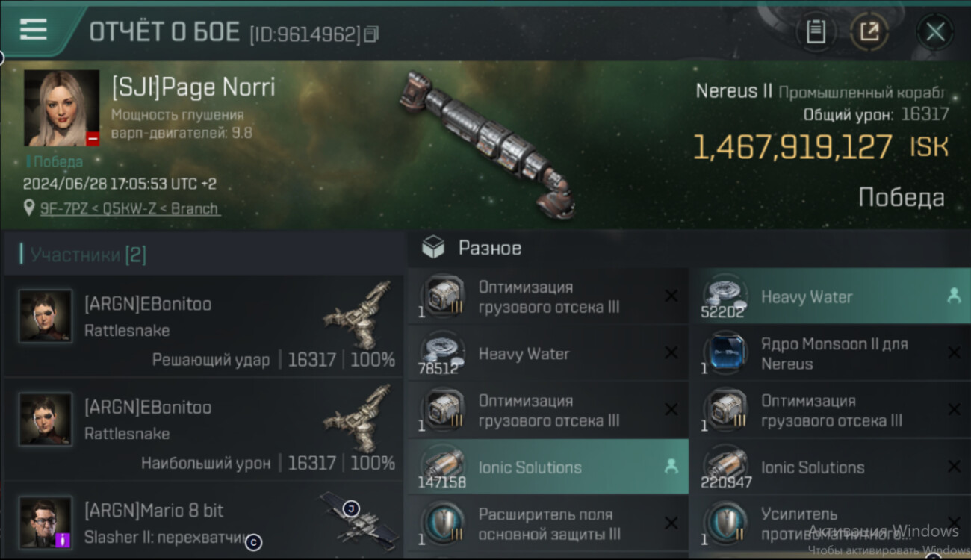
Task: Copy the battle report ID
Action: tap(371, 34)
